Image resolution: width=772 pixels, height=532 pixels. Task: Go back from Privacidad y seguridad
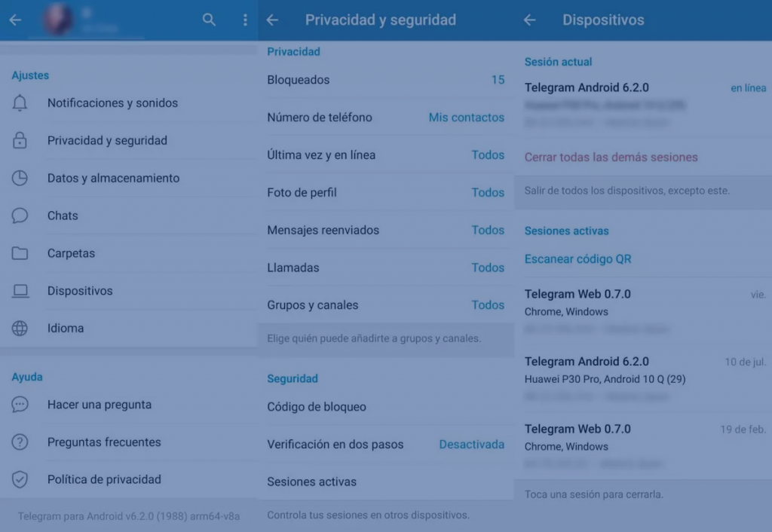click(272, 20)
